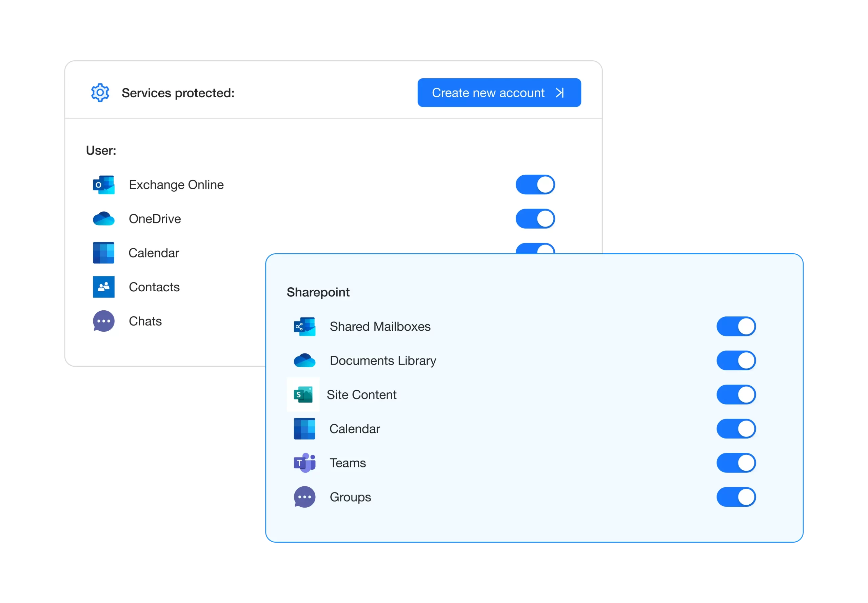Viewport: 868px width, 603px height.
Task: Click the Documents Library label
Action: coord(382,361)
